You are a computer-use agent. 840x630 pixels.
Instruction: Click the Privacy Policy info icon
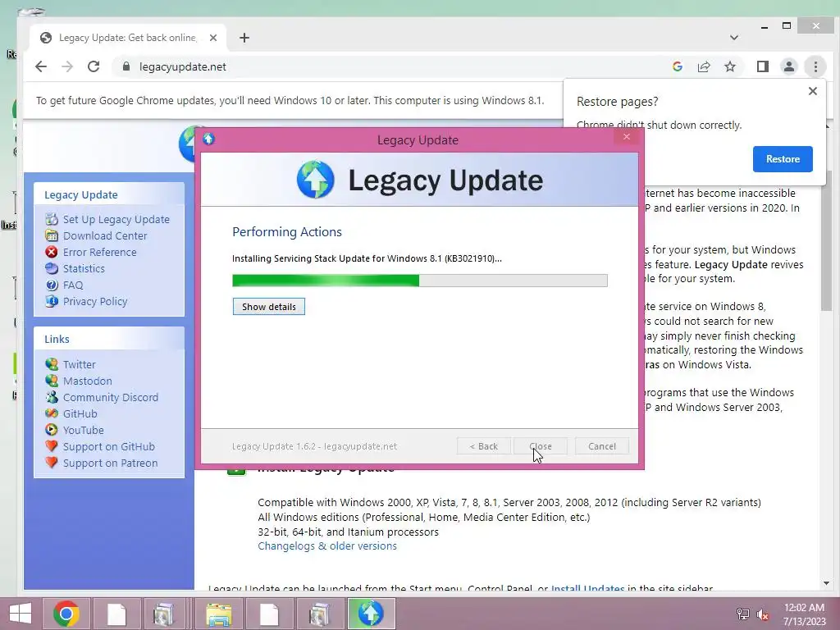click(52, 302)
